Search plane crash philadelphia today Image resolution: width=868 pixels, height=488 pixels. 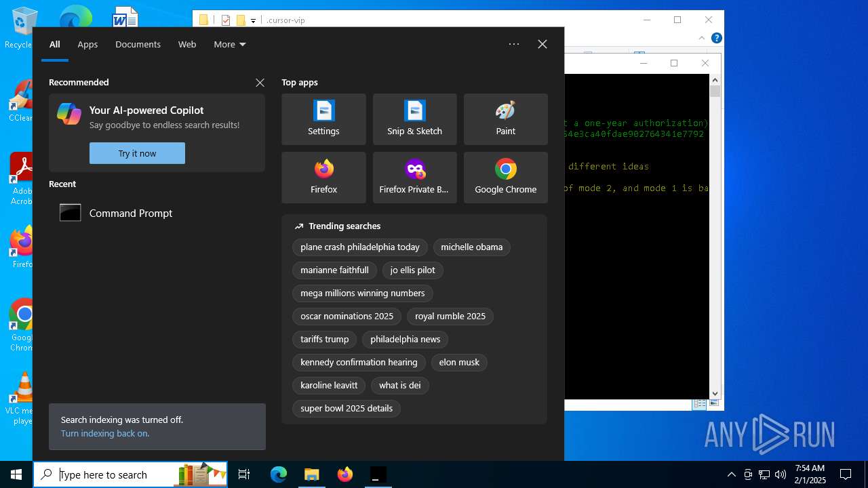coord(360,247)
